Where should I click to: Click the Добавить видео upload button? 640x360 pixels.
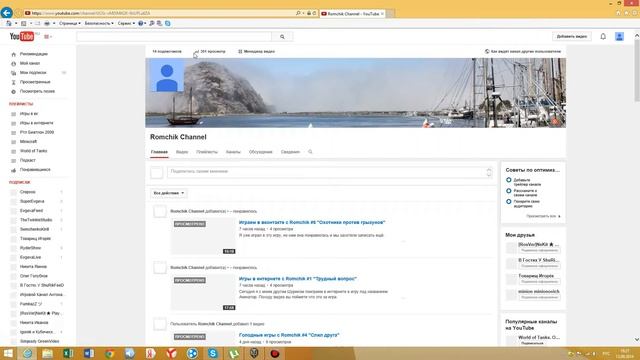pyautogui.click(x=571, y=36)
